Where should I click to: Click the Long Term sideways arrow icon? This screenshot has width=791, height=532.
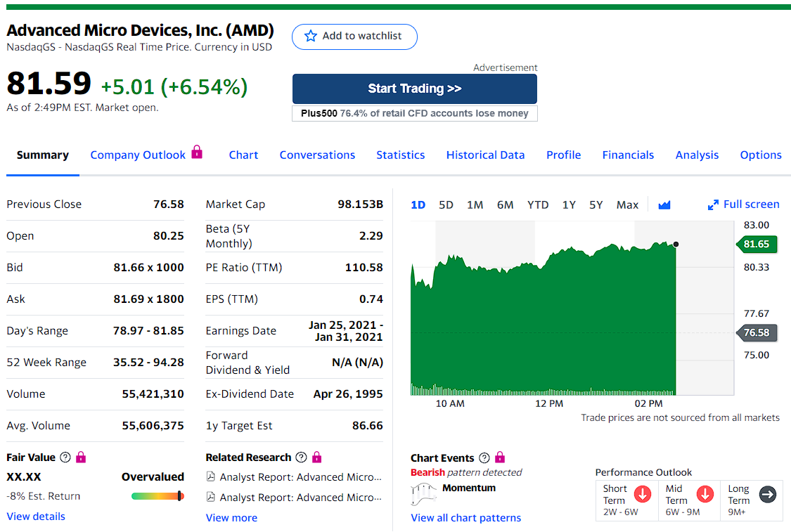click(768, 494)
